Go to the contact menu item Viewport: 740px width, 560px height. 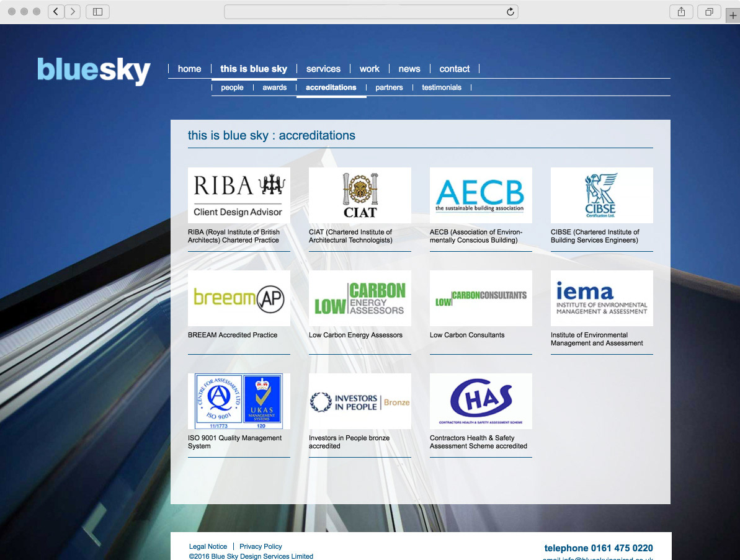pyautogui.click(x=455, y=69)
